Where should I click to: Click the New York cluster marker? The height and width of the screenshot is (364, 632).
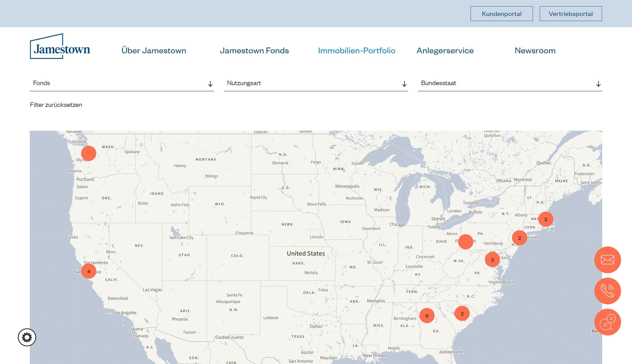point(519,238)
